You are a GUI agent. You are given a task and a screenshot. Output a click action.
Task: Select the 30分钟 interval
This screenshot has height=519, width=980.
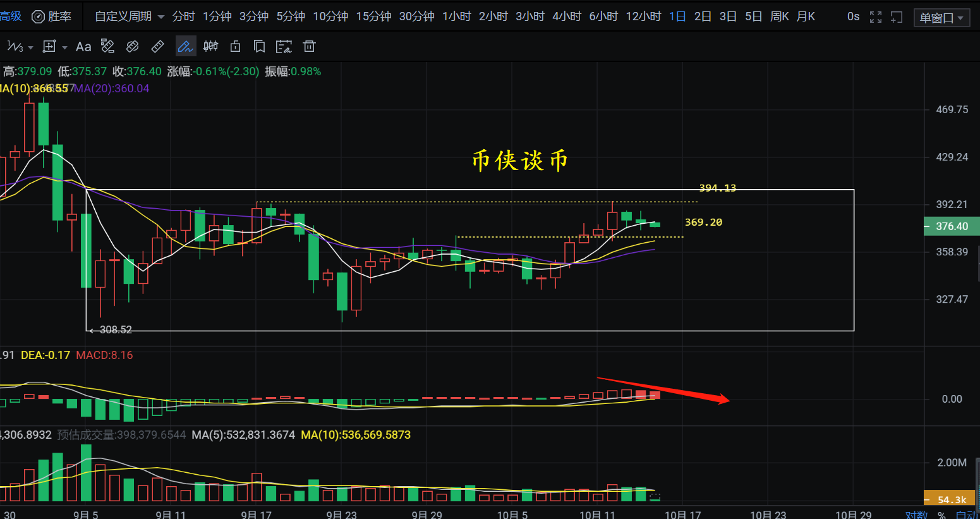coord(416,16)
